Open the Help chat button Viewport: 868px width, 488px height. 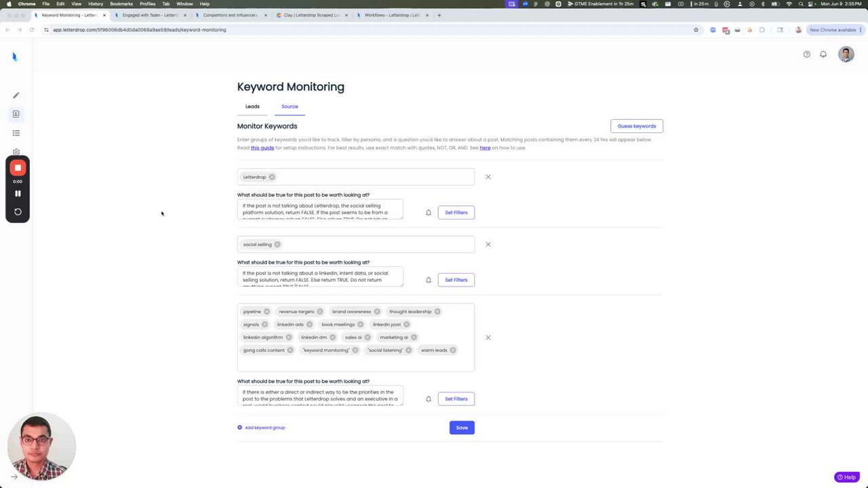pyautogui.click(x=847, y=477)
